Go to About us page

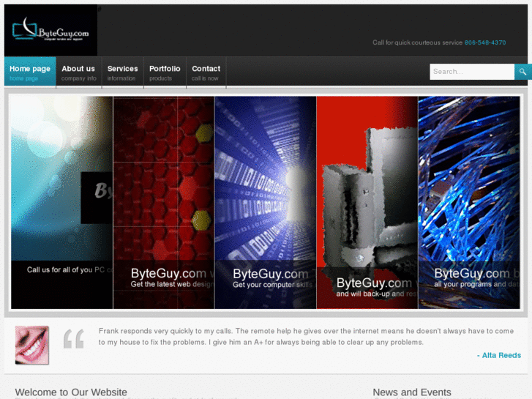(x=78, y=72)
